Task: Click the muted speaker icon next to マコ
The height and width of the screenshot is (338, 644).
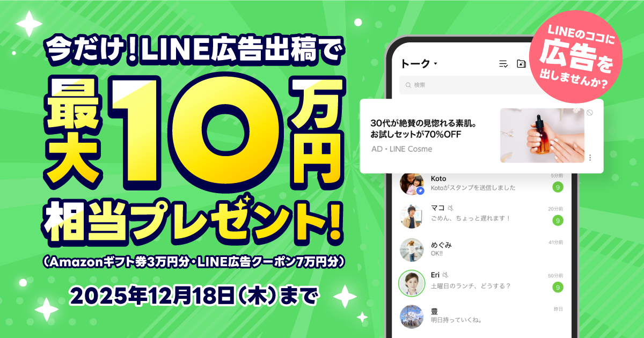Action: [451, 208]
